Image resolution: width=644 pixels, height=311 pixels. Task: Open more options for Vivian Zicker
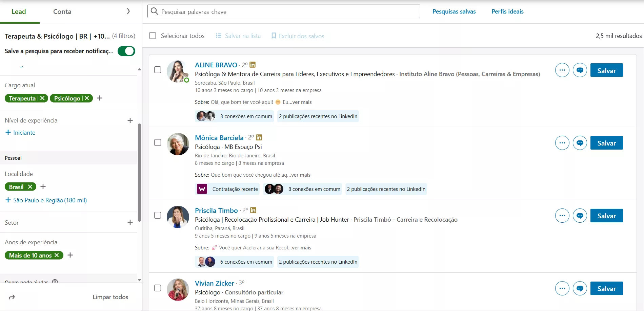pyautogui.click(x=562, y=289)
